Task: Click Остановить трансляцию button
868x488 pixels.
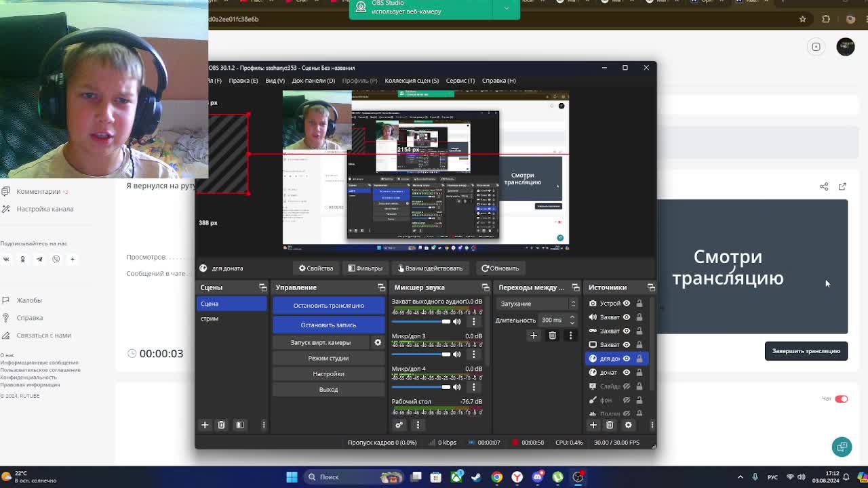Action: pos(328,306)
